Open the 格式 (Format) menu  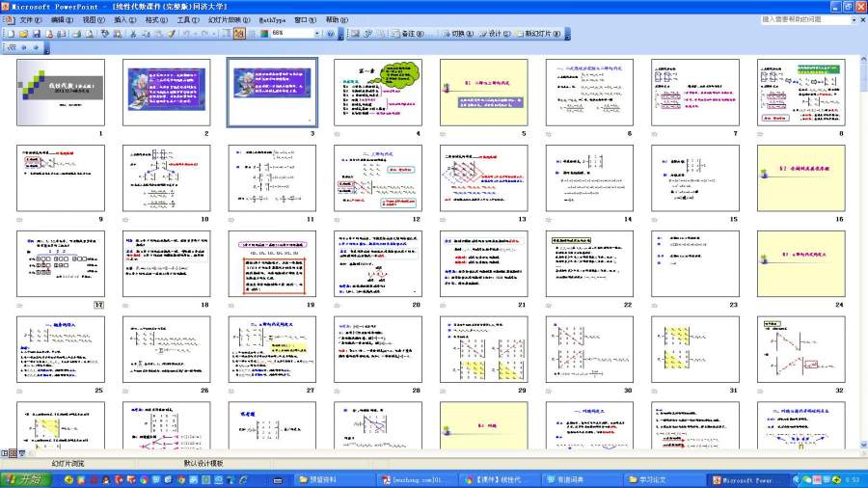(156, 19)
